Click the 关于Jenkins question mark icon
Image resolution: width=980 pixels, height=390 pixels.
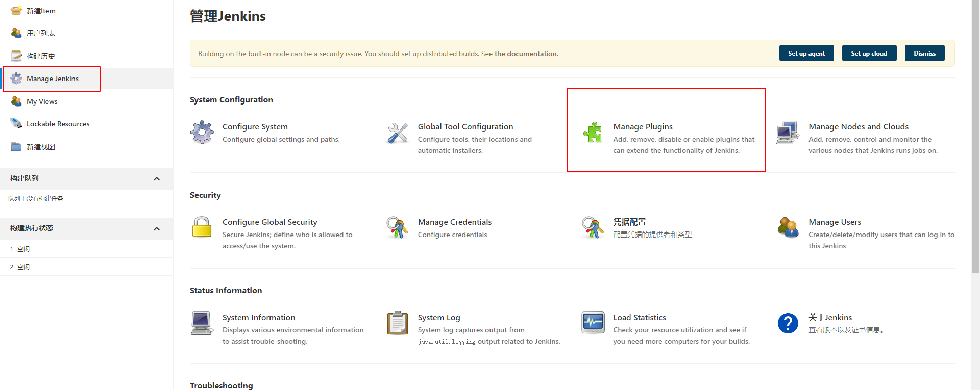(x=788, y=323)
